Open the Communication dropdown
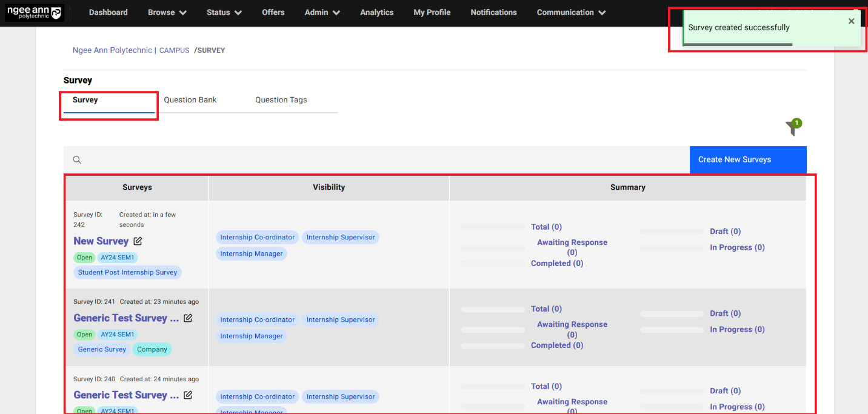 coord(570,12)
